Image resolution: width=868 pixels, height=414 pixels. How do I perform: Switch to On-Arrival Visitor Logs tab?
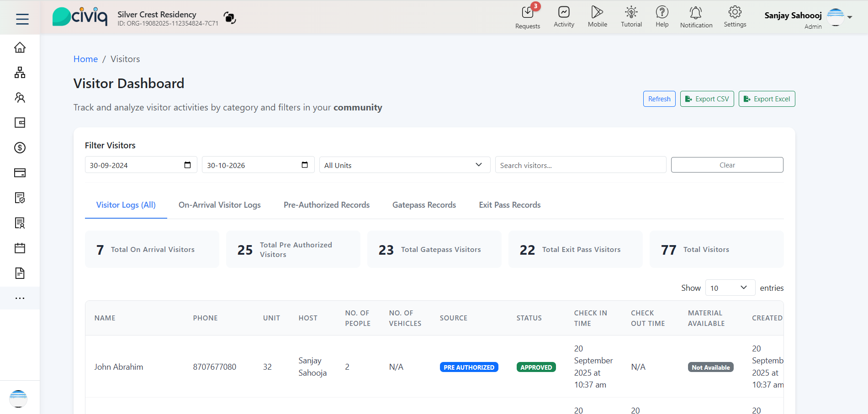(x=219, y=205)
